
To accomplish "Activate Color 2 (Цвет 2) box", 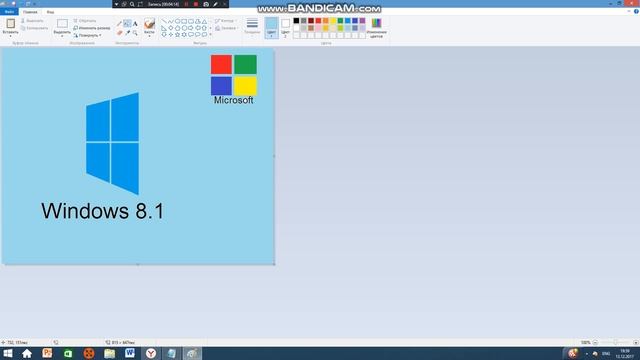I will coord(286,28).
